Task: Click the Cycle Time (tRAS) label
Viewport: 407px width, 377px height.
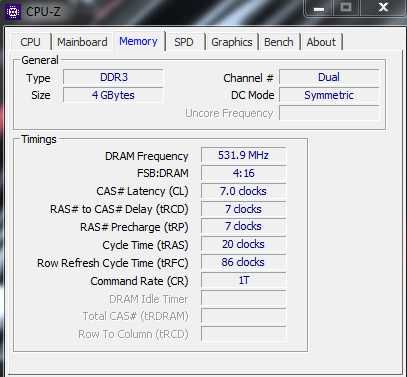Action: pyautogui.click(x=145, y=245)
